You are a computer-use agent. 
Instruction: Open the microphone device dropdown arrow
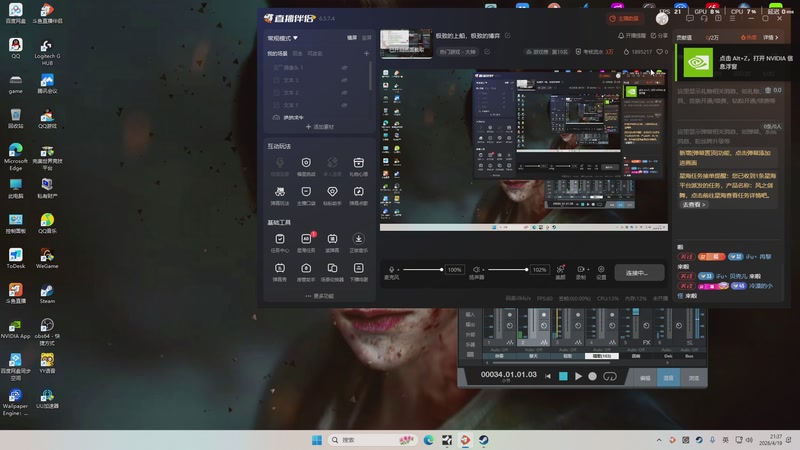pyautogui.click(x=399, y=269)
